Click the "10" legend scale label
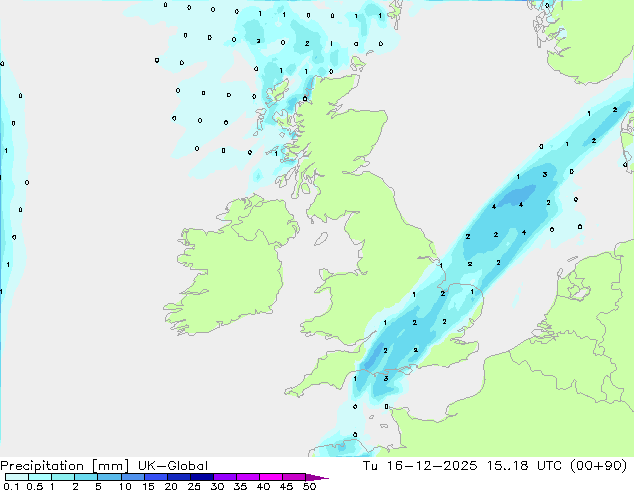 (125, 486)
